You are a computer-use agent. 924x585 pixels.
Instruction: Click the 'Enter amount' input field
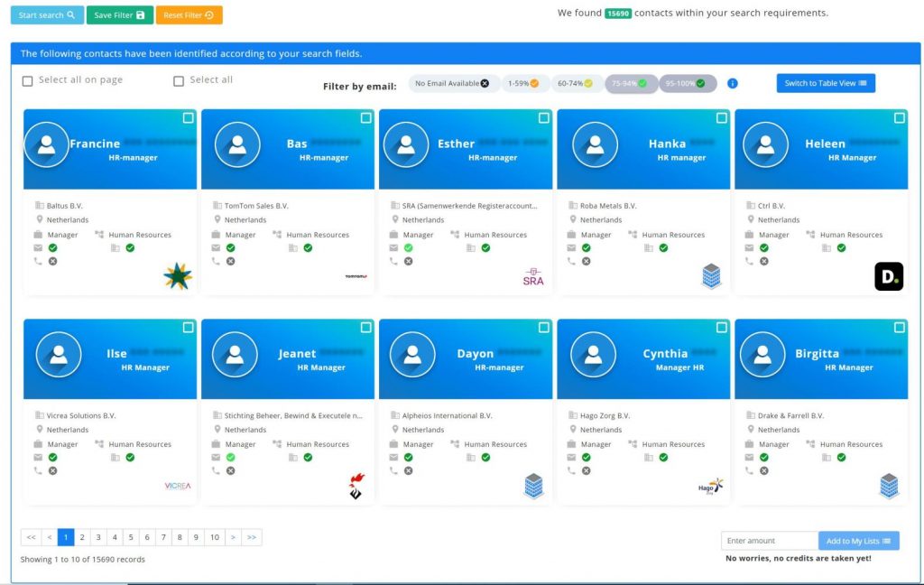tap(769, 541)
